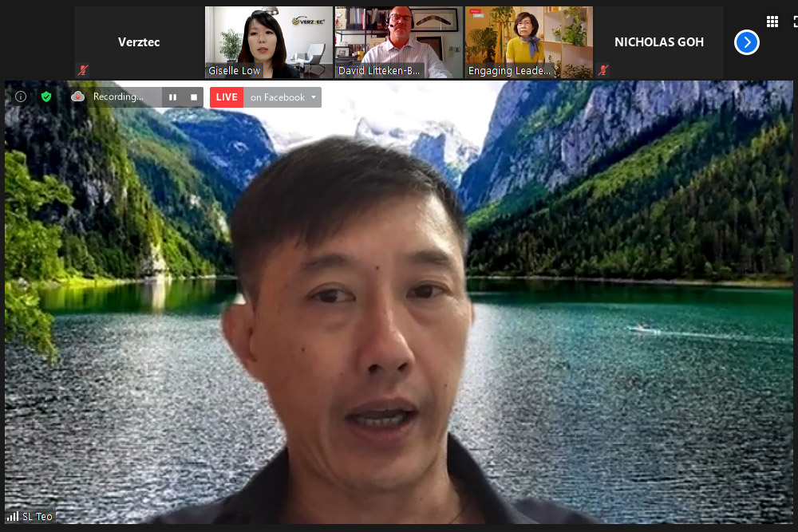
Task: Expand the live on Facebook dropdown
Action: click(314, 97)
